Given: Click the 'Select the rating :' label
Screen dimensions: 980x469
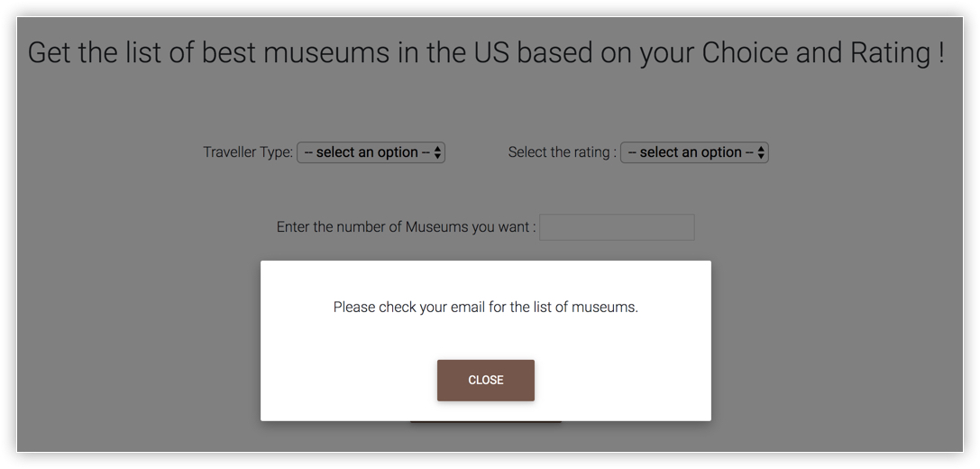Looking at the screenshot, I should click(562, 152).
